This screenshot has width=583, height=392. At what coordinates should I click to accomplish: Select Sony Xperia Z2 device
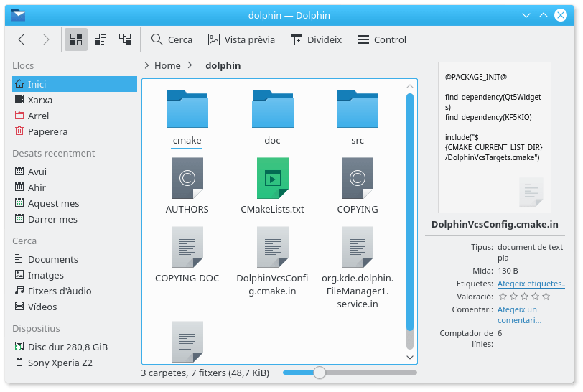click(60, 363)
